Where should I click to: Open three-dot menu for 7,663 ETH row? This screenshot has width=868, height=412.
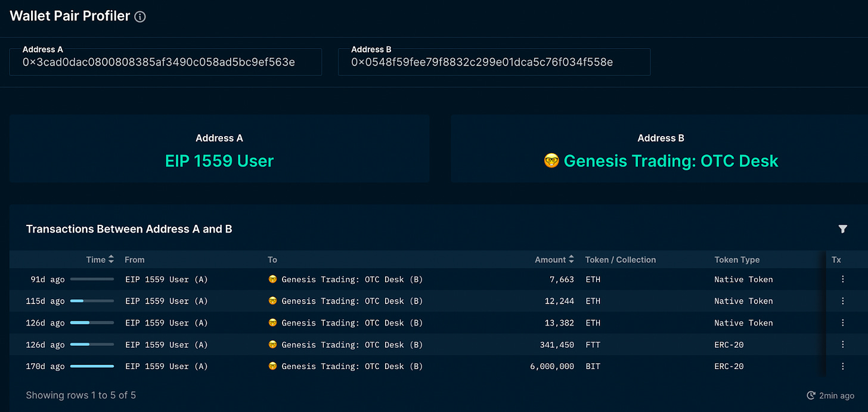point(842,279)
